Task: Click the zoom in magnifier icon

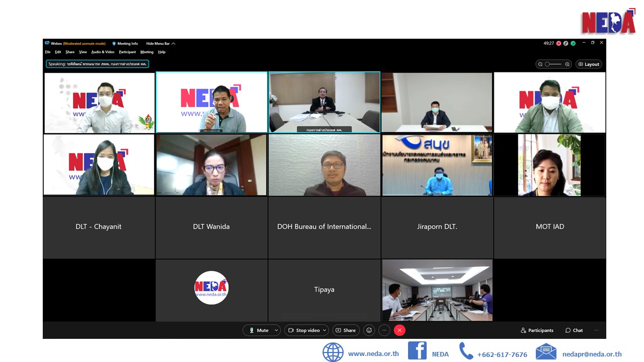Action: (568, 64)
